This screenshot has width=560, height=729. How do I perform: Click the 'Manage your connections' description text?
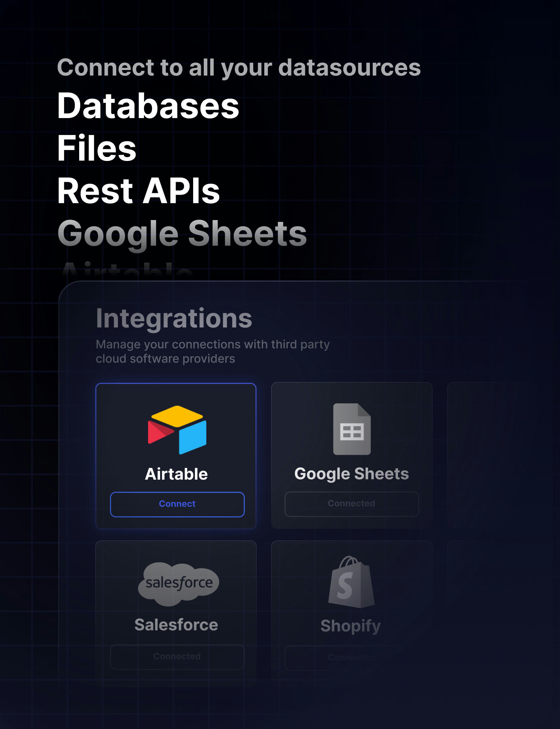(213, 351)
